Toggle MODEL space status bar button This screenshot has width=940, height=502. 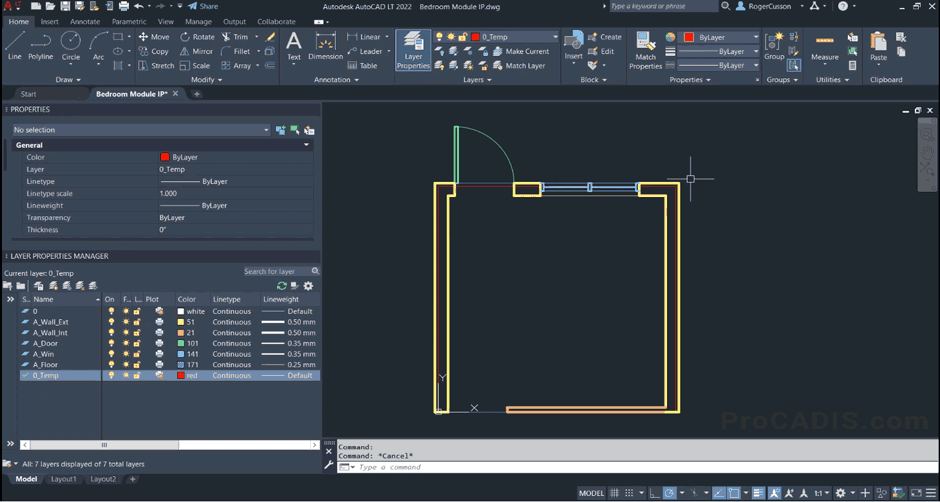[x=591, y=493]
